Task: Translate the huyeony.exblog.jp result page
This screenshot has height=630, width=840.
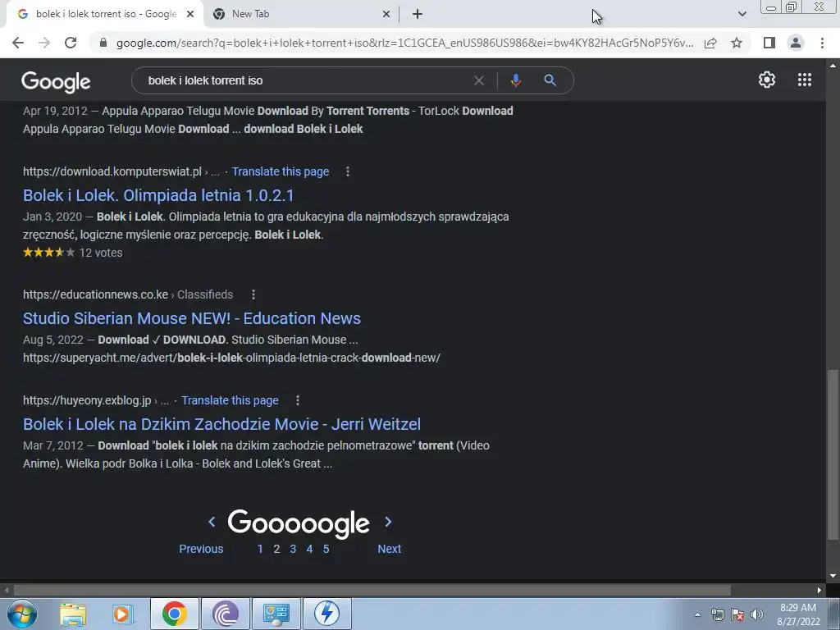Action: pyautogui.click(x=230, y=400)
